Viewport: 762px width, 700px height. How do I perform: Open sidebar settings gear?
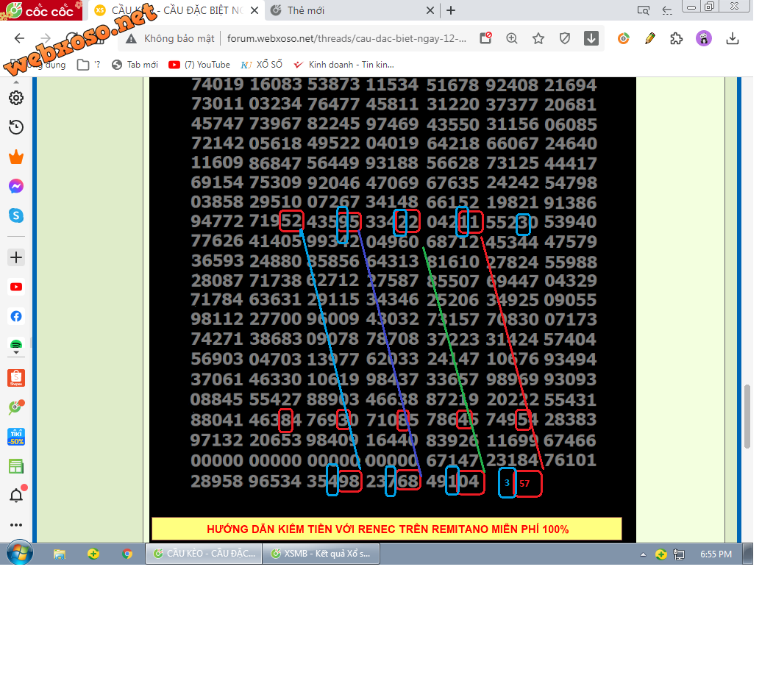pos(16,99)
